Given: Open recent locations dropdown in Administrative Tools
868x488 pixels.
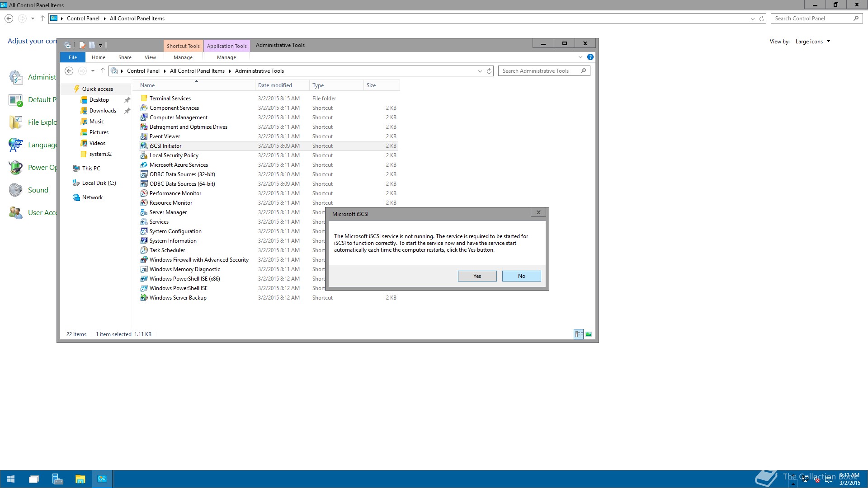Looking at the screenshot, I should tap(93, 71).
